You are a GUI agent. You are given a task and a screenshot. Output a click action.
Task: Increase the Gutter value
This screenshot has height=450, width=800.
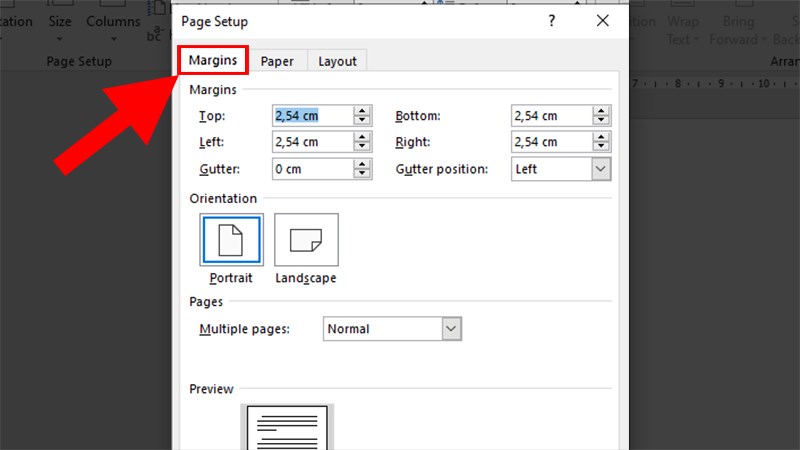(x=362, y=164)
